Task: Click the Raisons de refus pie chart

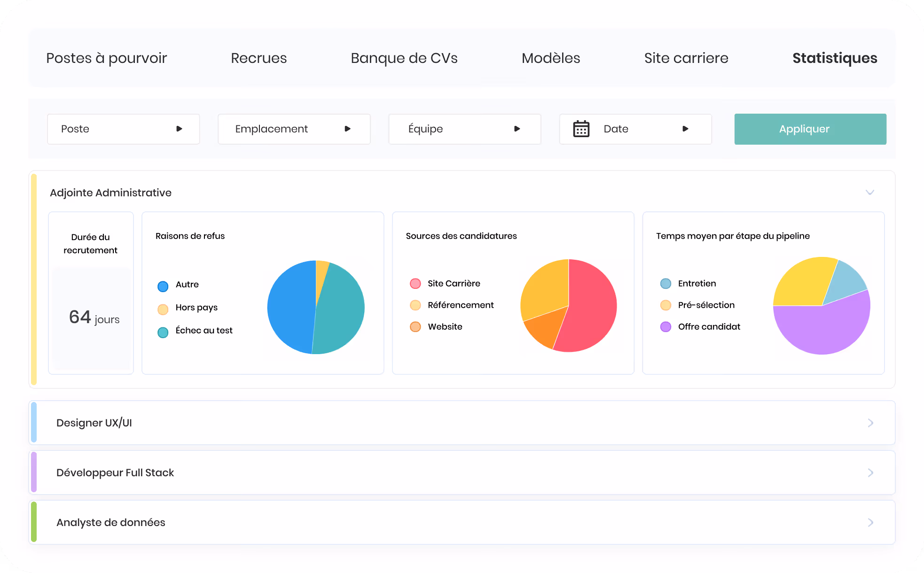Action: pos(316,307)
